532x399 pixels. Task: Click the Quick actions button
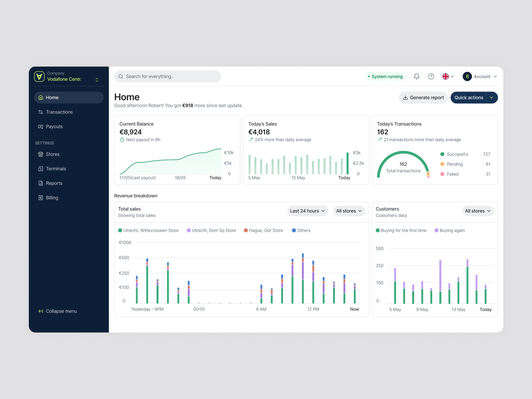[x=469, y=98]
